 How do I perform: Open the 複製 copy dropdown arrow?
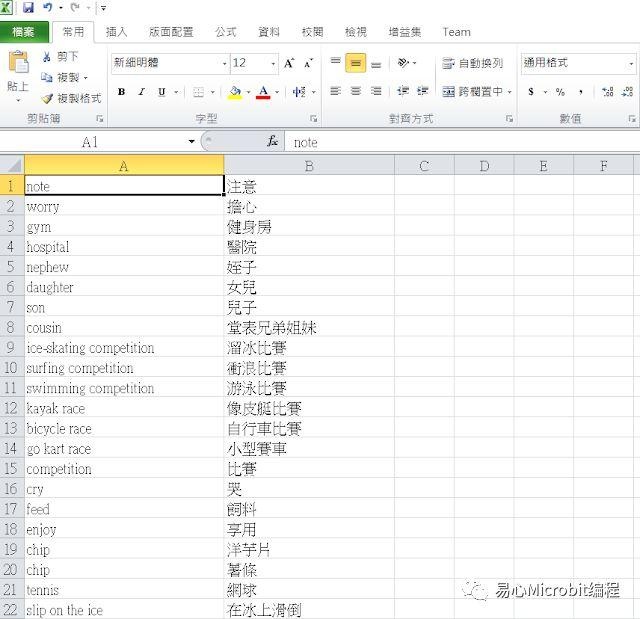(x=86, y=78)
